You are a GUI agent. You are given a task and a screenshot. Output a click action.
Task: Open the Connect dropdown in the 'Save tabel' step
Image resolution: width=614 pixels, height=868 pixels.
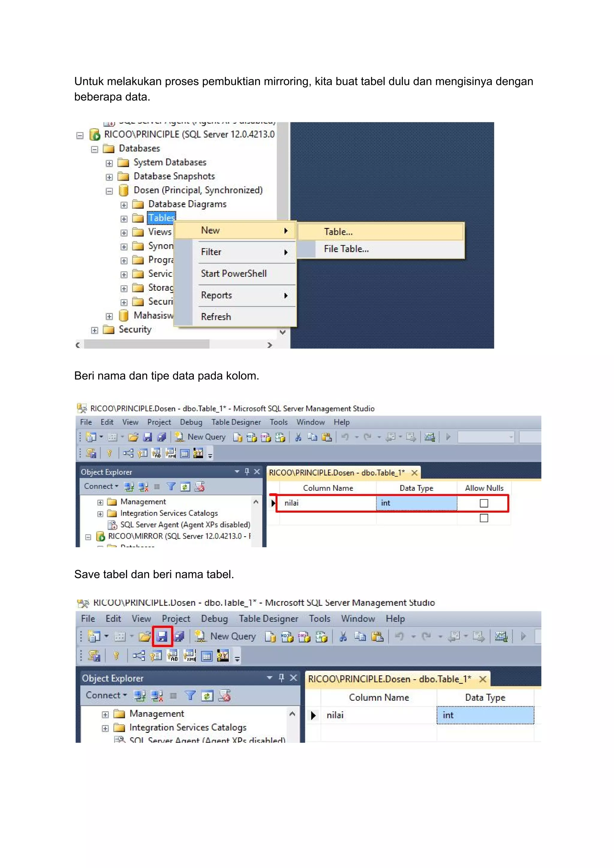coord(106,695)
